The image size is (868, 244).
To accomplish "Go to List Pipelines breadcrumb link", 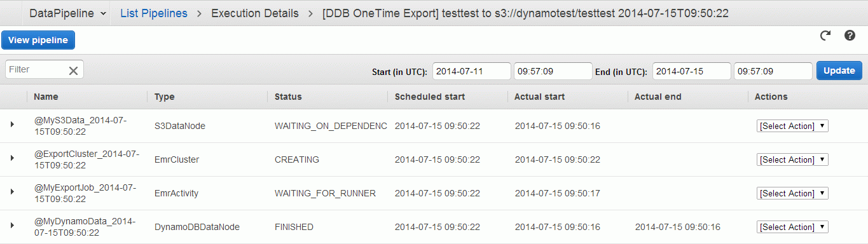I will (x=154, y=13).
